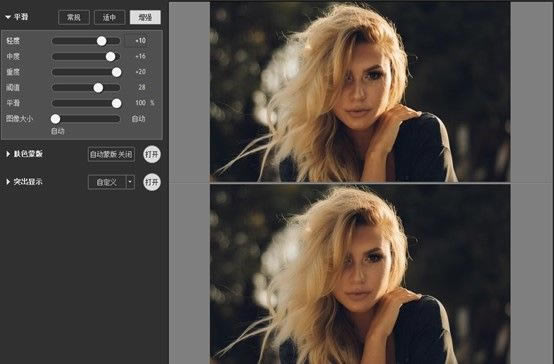Image resolution: width=554 pixels, height=364 pixels.
Task: Click the 中度 slider handle
Action: [x=111, y=57]
